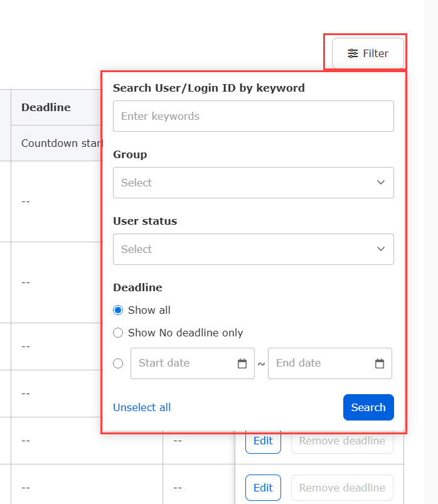Click the Unselect all link
The image size is (438, 504).
pos(142,407)
